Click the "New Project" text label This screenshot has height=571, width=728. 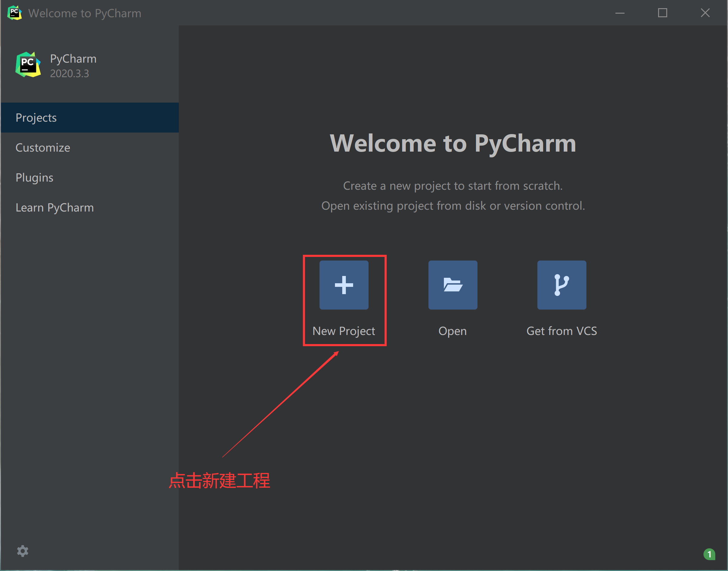344,331
